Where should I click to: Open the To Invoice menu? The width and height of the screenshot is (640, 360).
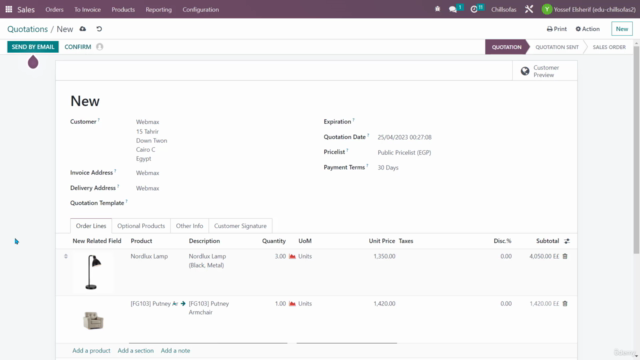pos(87,9)
